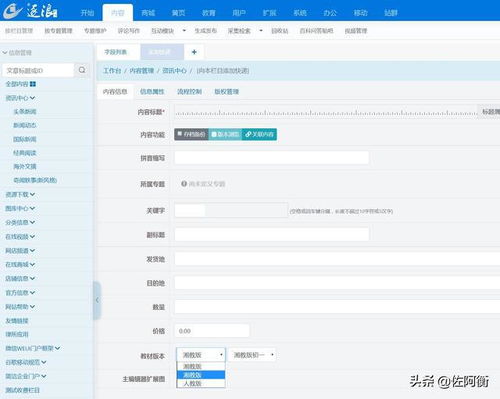Switch to the 字段列表 tab
The height and width of the screenshot is (399, 500).
116,52
